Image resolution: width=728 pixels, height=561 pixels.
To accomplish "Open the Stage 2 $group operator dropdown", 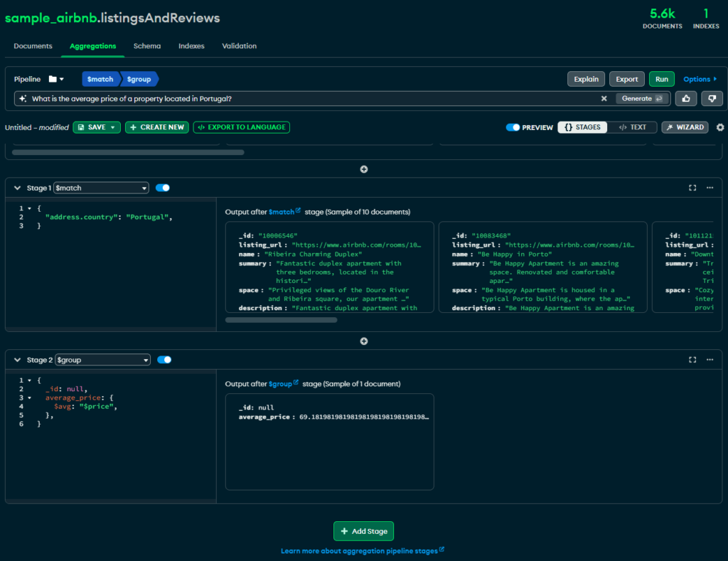I will pos(102,360).
